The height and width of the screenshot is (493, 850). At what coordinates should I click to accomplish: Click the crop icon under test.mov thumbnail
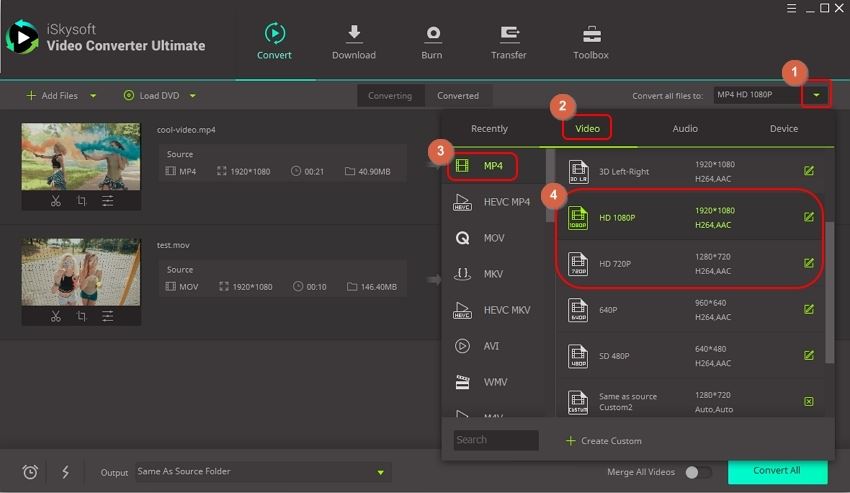81,316
